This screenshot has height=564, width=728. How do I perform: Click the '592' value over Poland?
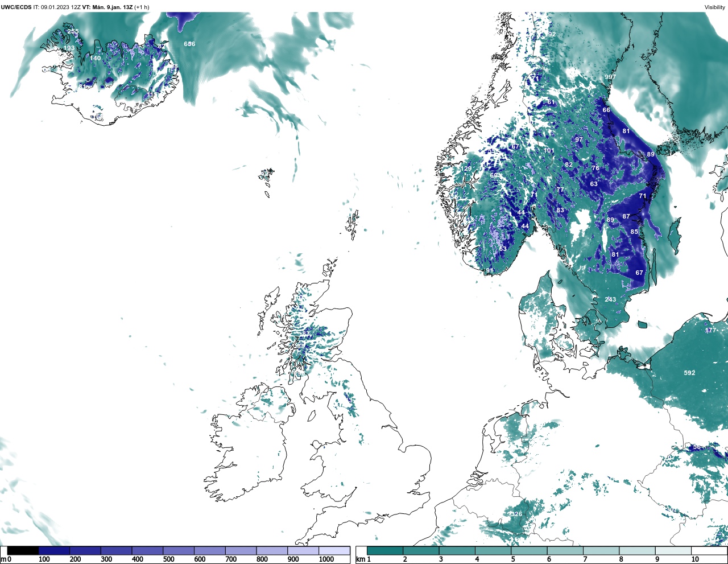(x=689, y=373)
